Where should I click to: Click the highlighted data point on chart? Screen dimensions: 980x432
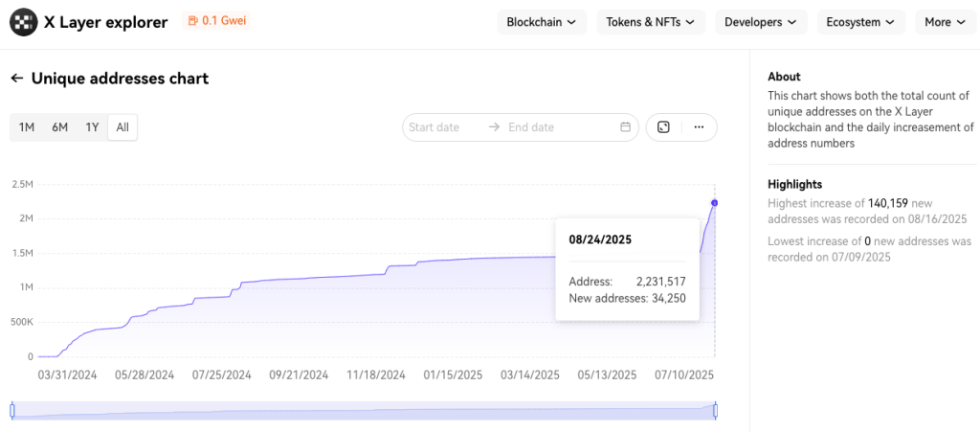(715, 202)
